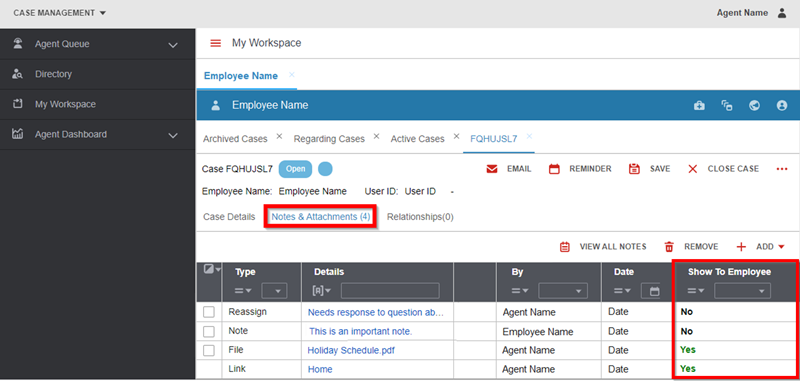Click View All Notes button
Viewport: 800px width, 381px height.
tap(603, 247)
